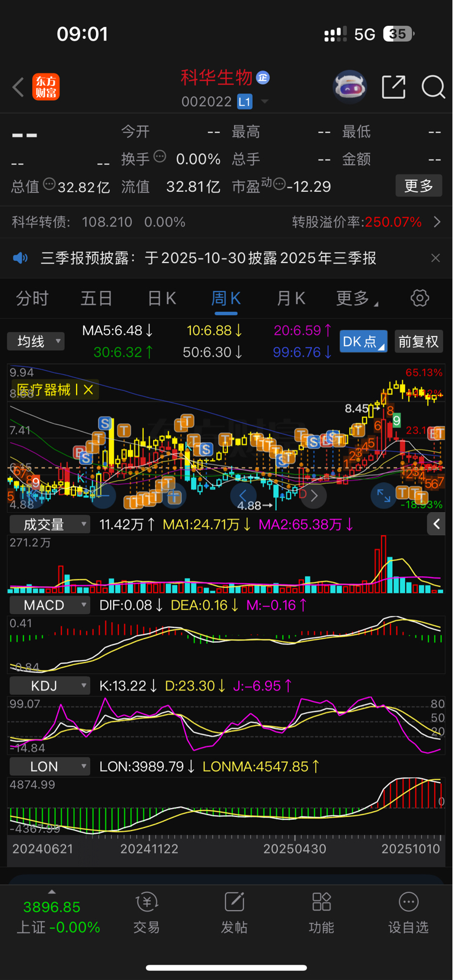Tap the speaker announcement icon
Screen dimensions: 453x980
[x=21, y=258]
